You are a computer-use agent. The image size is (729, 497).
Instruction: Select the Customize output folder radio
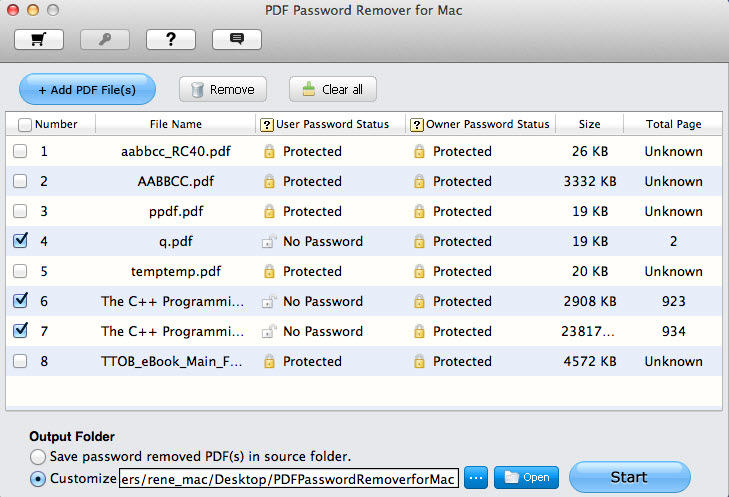pyautogui.click(x=38, y=479)
